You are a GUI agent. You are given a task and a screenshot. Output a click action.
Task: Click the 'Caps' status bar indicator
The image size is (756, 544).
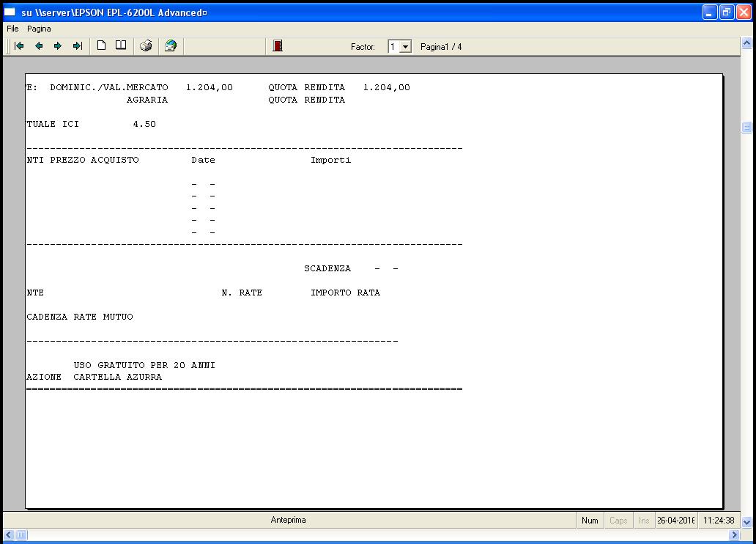pyautogui.click(x=618, y=521)
